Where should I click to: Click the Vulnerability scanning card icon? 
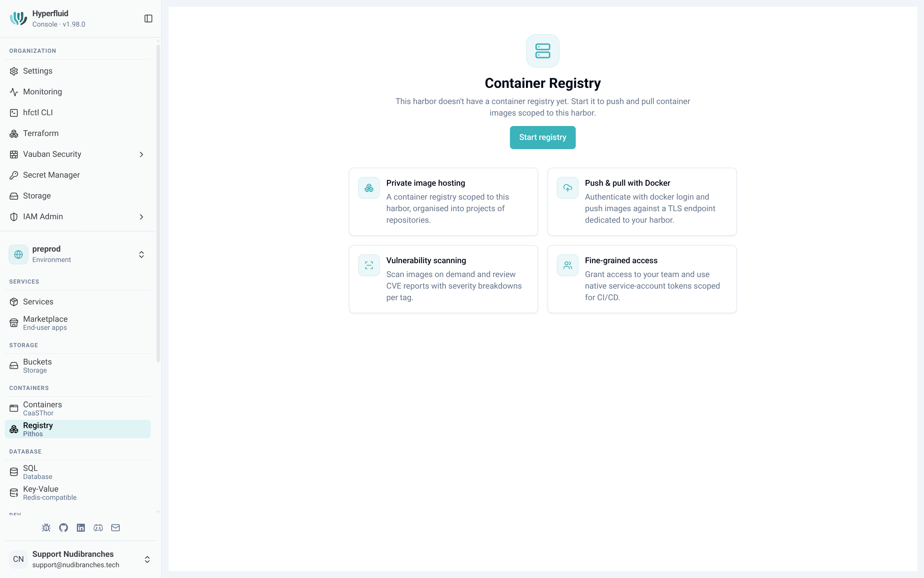pyautogui.click(x=369, y=265)
